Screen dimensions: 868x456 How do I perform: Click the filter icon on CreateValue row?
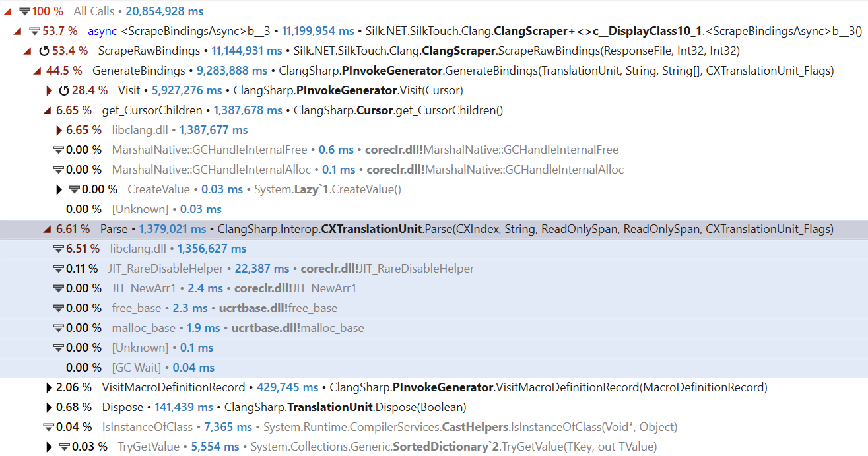(75, 189)
